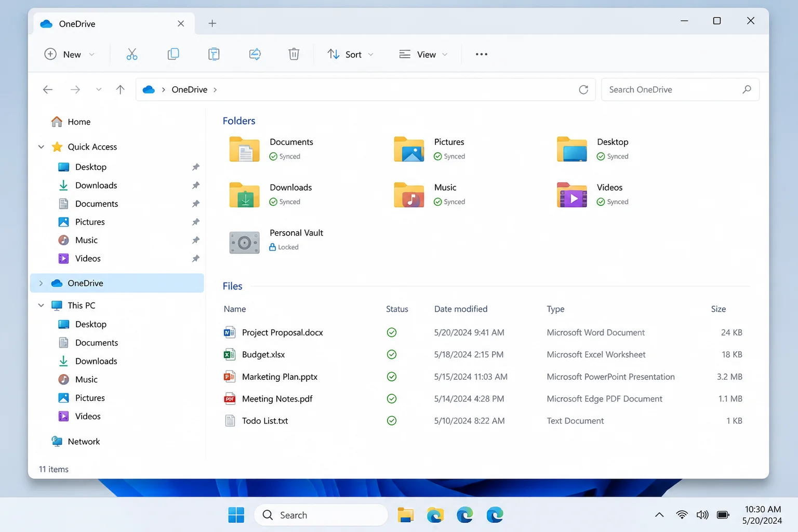798x532 pixels.
Task: Unpin Videos from Quick Access
Action: (x=195, y=258)
